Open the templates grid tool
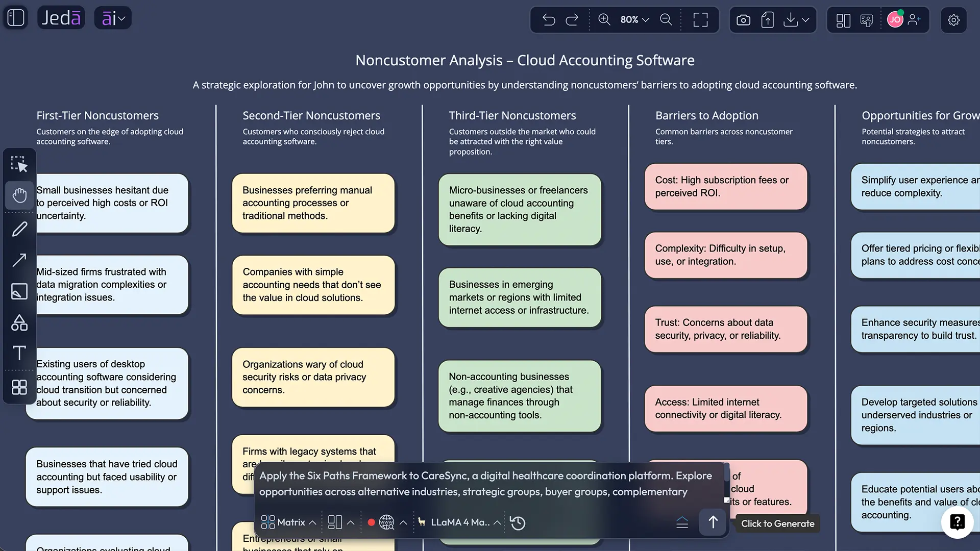The image size is (980, 551). pos(19,387)
